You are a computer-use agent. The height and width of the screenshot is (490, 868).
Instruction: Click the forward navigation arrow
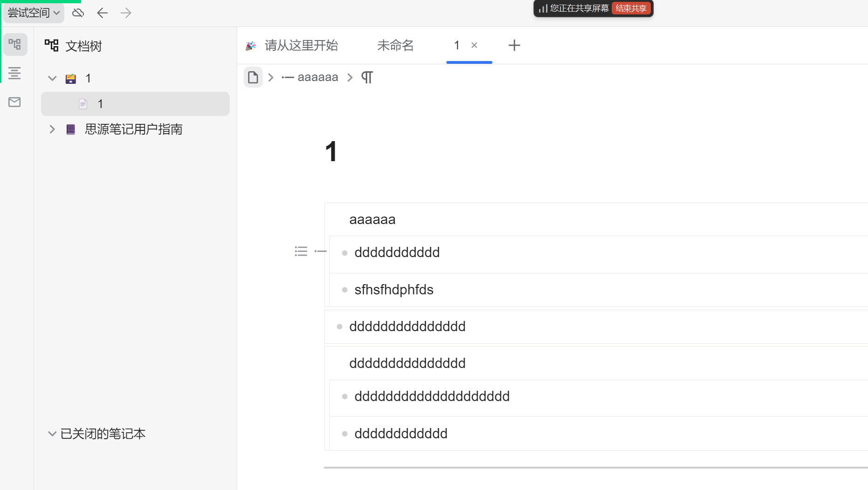point(125,13)
